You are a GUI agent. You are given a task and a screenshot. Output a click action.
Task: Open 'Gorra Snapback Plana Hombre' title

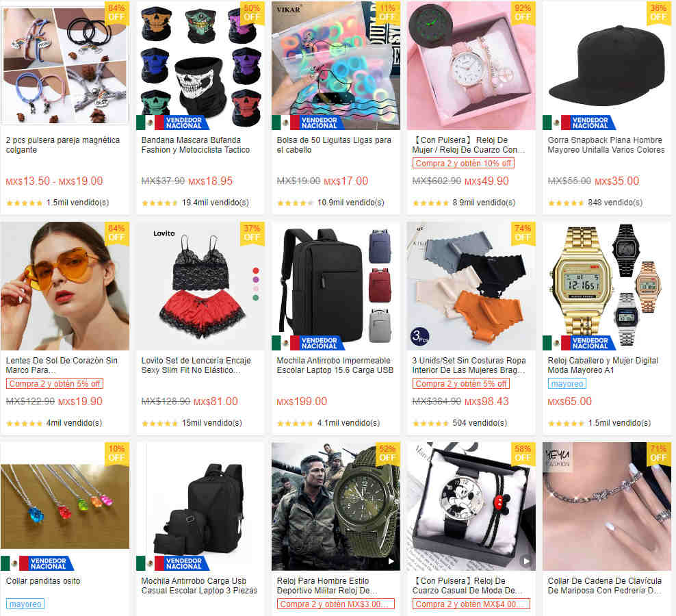tap(606, 145)
